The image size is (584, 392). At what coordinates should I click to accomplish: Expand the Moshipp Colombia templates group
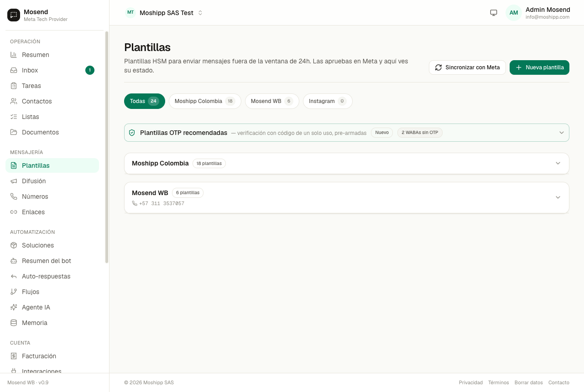tap(347, 163)
